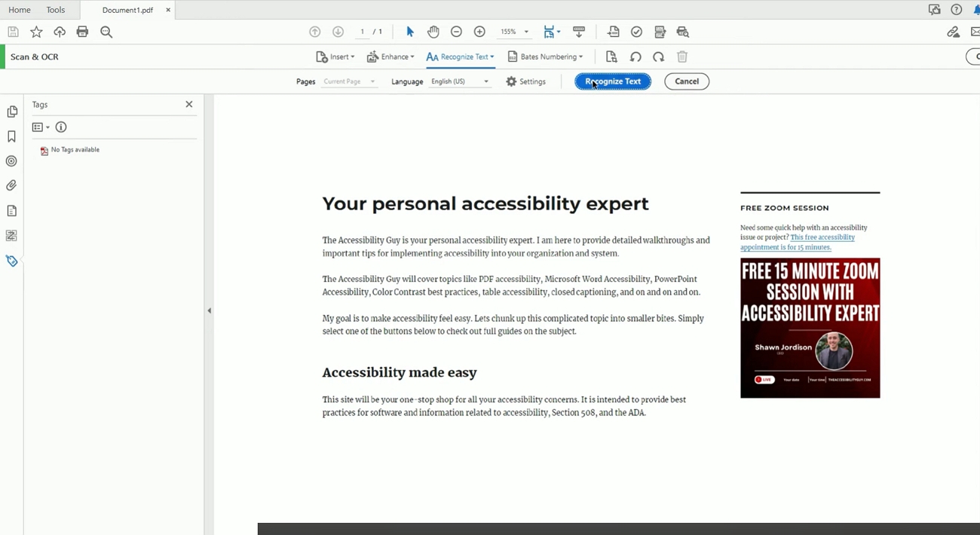
Task: Open the Page Thumbnails panel
Action: (12, 112)
